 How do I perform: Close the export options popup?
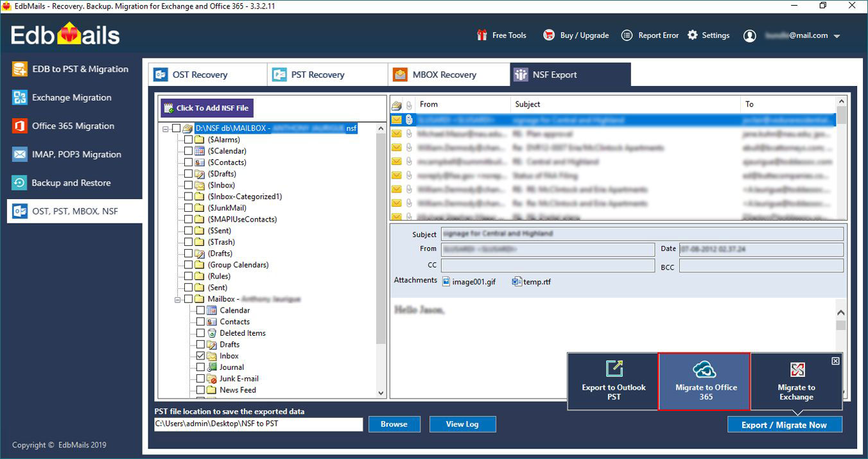[x=835, y=361]
